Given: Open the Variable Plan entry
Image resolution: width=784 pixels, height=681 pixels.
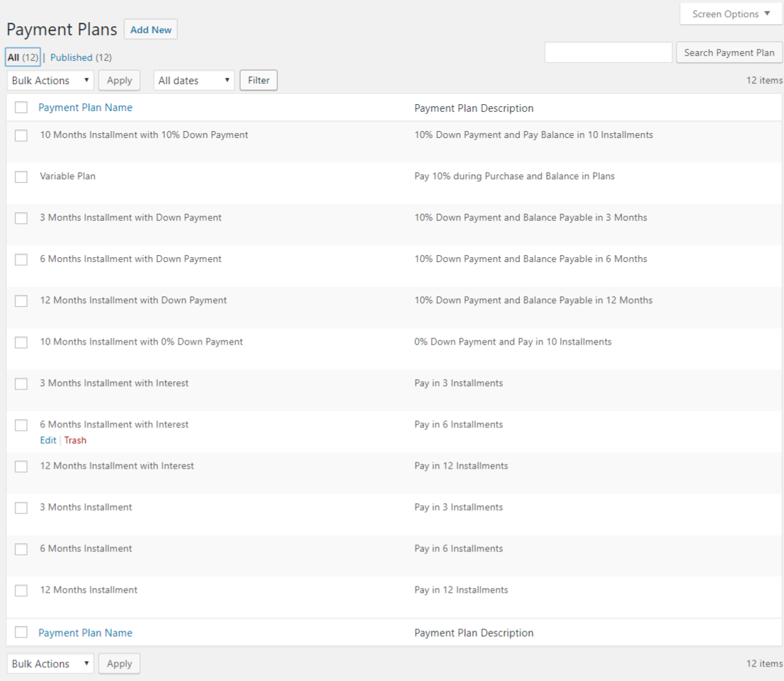Looking at the screenshot, I should (x=68, y=176).
